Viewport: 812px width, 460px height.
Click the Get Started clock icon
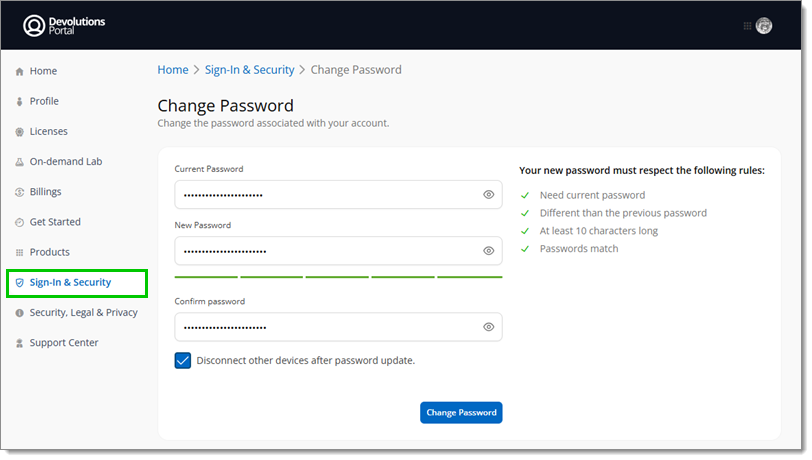[x=20, y=222]
